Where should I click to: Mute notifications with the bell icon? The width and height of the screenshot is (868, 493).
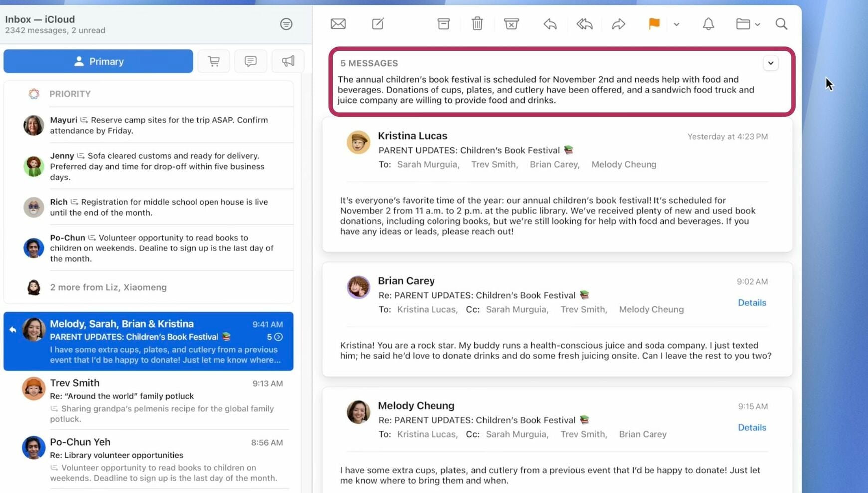click(708, 24)
